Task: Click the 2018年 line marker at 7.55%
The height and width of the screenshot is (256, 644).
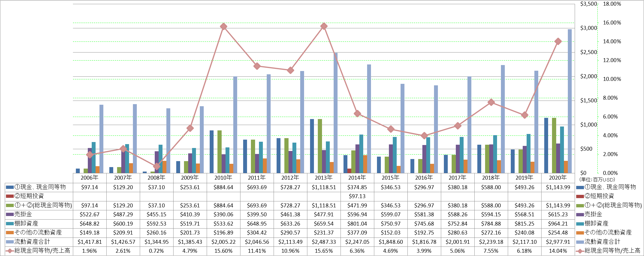Action: 491,102
